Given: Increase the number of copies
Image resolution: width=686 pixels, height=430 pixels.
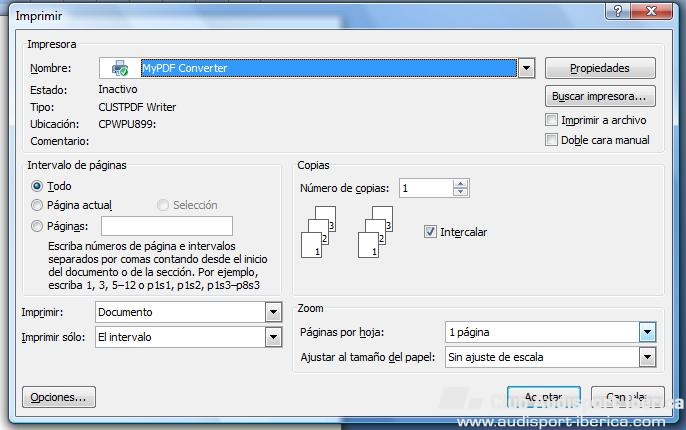Looking at the screenshot, I should [x=460, y=183].
